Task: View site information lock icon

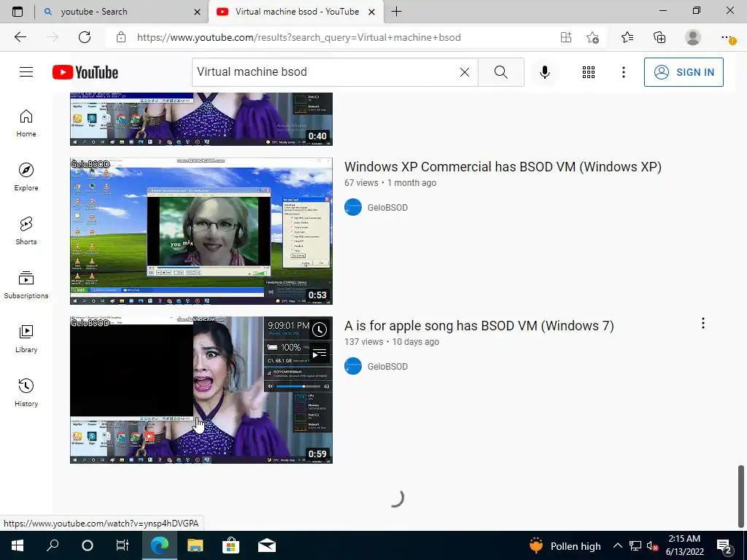Action: pyautogui.click(x=121, y=37)
